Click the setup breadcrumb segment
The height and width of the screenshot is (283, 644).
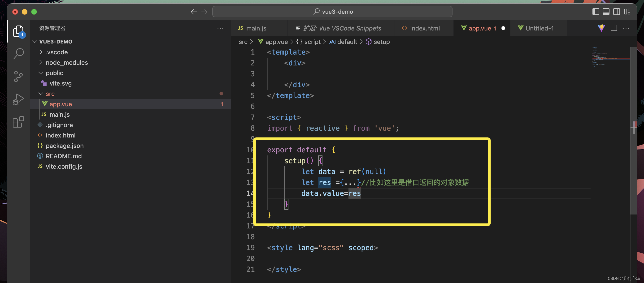tap(378, 42)
